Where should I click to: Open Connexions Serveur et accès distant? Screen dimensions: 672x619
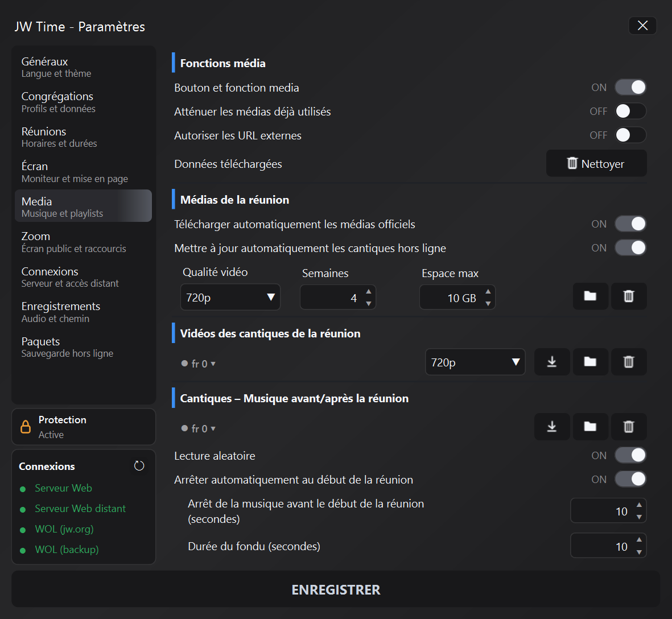pyautogui.click(x=83, y=277)
